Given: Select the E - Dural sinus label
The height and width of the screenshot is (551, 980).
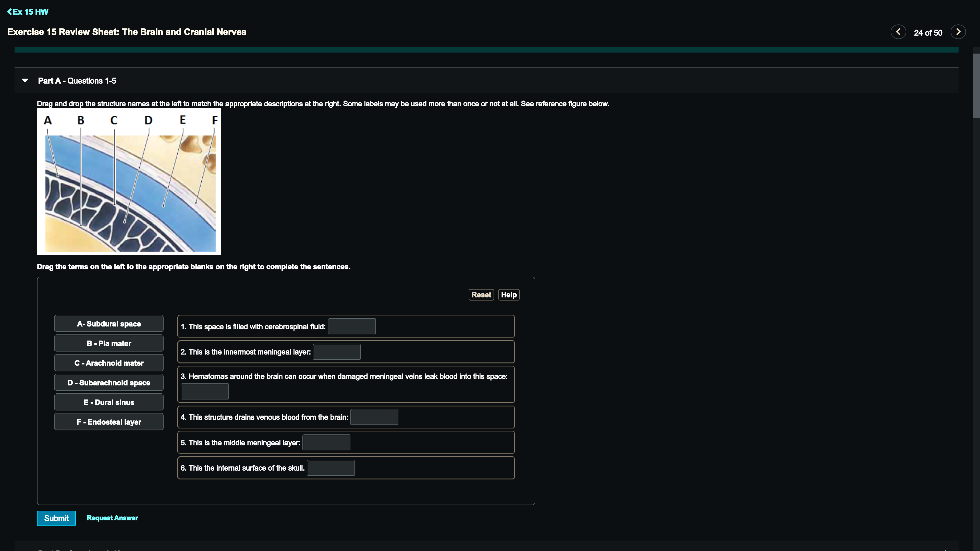Looking at the screenshot, I should coord(109,402).
